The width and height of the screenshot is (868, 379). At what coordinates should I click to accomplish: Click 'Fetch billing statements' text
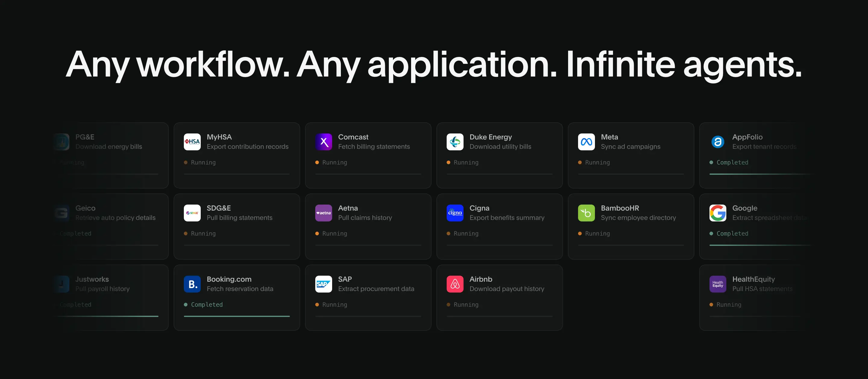click(374, 146)
